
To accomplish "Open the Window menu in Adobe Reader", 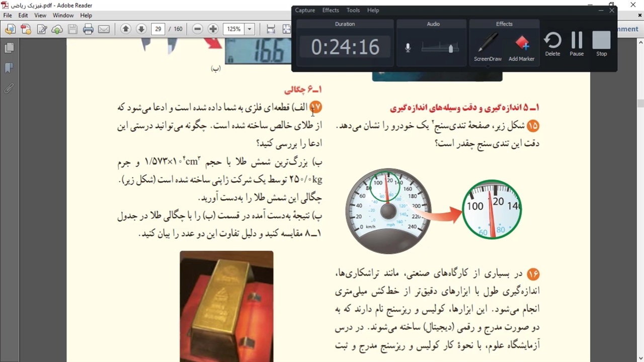I will 63,16.
